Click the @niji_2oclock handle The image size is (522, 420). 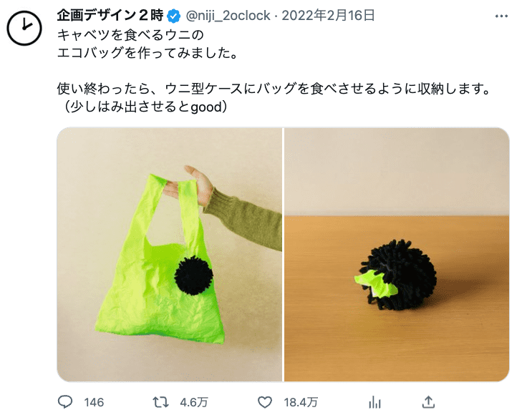coord(228,16)
